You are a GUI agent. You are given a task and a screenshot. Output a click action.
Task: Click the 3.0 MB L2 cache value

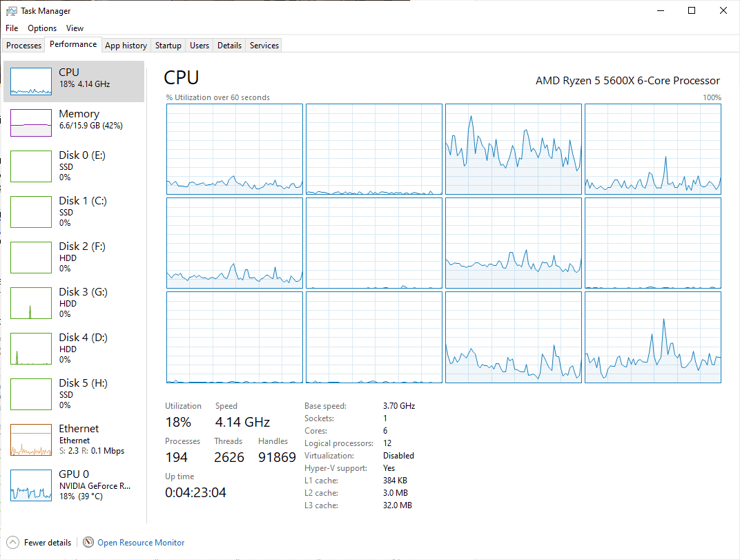click(x=396, y=493)
